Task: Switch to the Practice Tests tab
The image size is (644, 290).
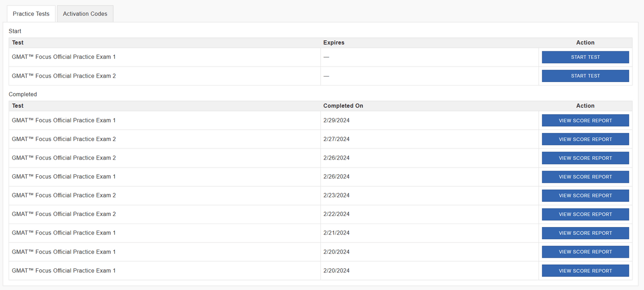Action: (31, 14)
